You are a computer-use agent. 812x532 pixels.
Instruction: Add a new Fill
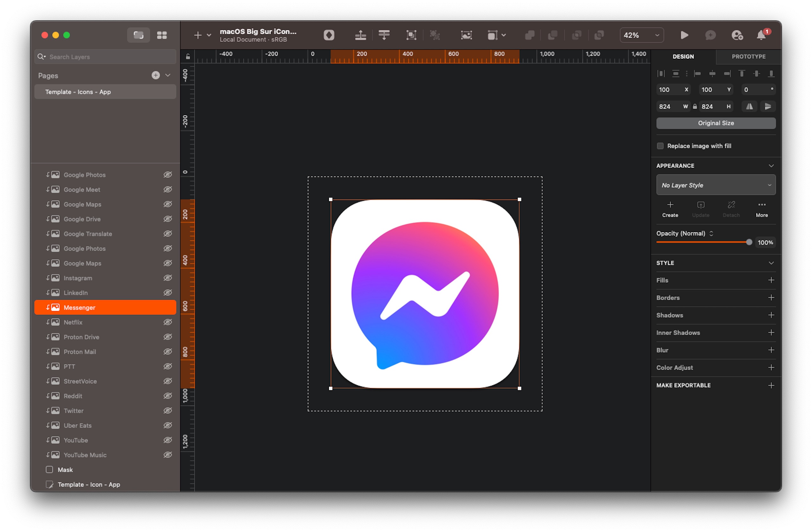(771, 280)
